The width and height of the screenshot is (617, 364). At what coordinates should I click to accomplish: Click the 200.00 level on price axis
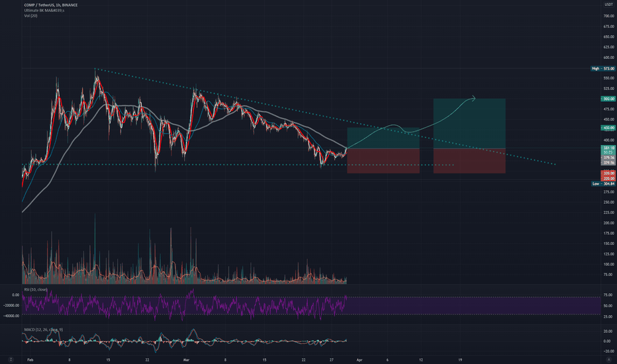(609, 223)
